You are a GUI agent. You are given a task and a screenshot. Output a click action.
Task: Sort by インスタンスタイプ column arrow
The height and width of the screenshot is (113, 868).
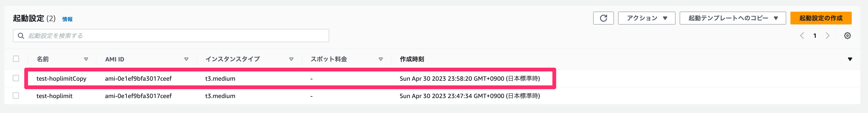coord(291,59)
